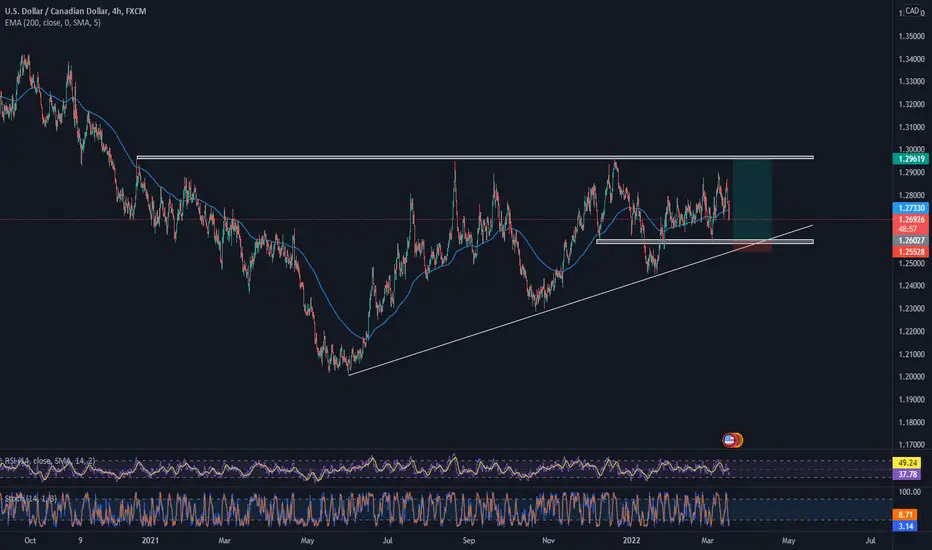Viewport: 932px width, 550px height.
Task: Click the blue 3.14 Stoch value label
Action: tap(906, 526)
